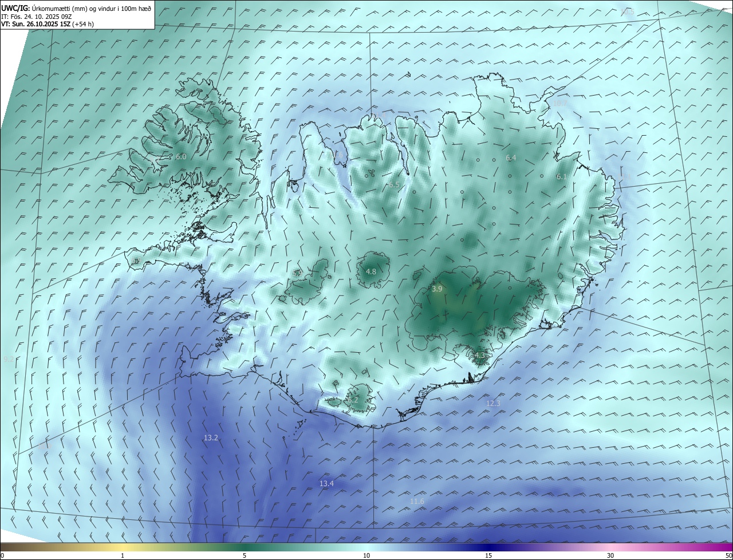Click the 13.4 value south of Iceland
The height and width of the screenshot is (560, 733).
[326, 484]
